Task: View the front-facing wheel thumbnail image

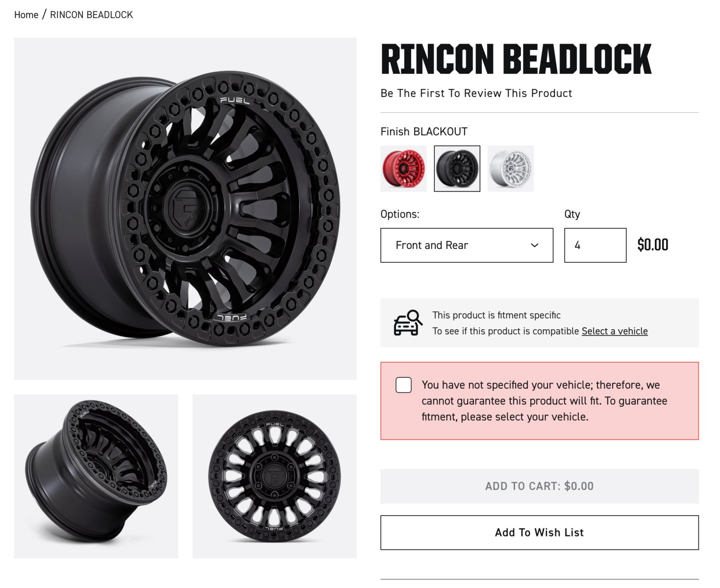Action: [x=274, y=476]
